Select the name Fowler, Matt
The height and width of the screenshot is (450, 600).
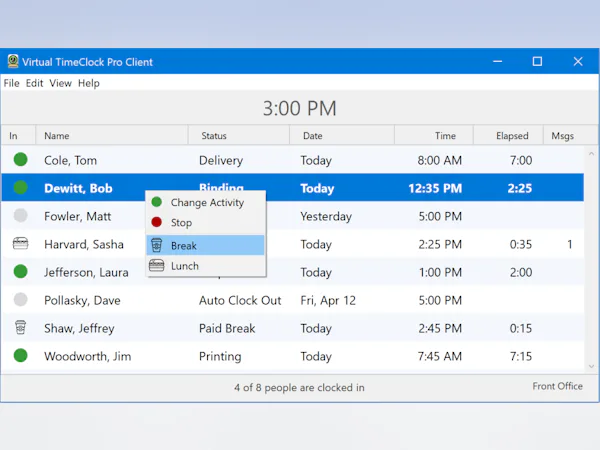point(78,216)
